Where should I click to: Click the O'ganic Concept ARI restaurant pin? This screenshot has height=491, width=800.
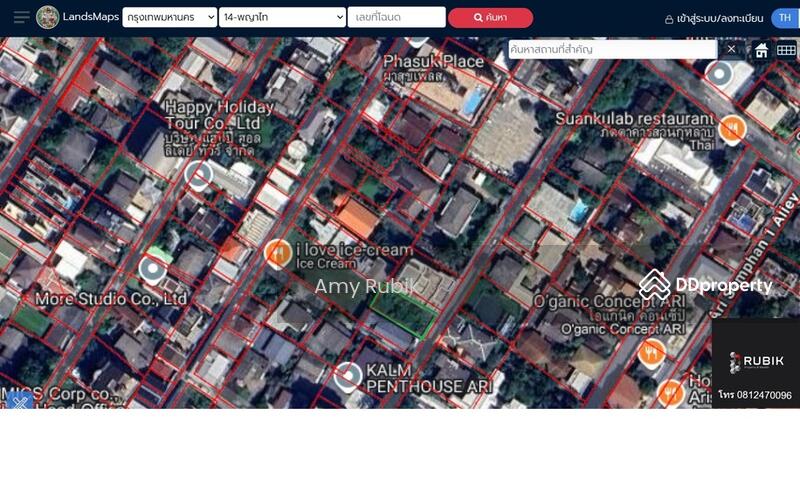(652, 353)
